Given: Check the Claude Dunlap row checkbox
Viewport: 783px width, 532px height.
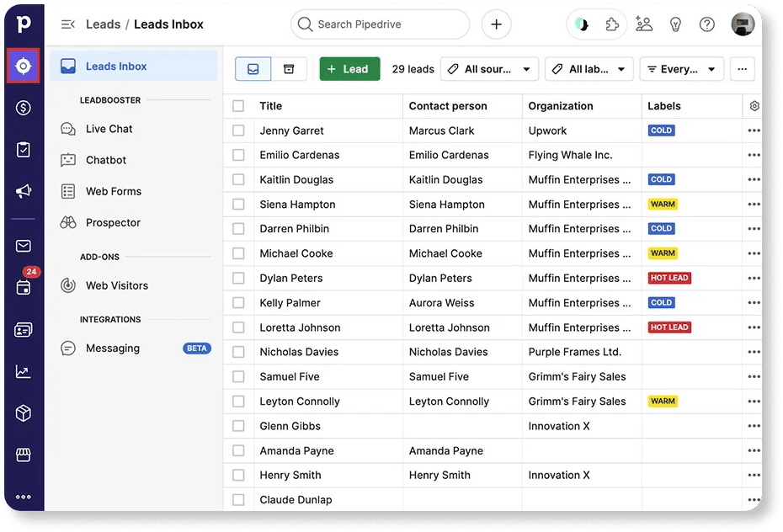Looking at the screenshot, I should [238, 499].
